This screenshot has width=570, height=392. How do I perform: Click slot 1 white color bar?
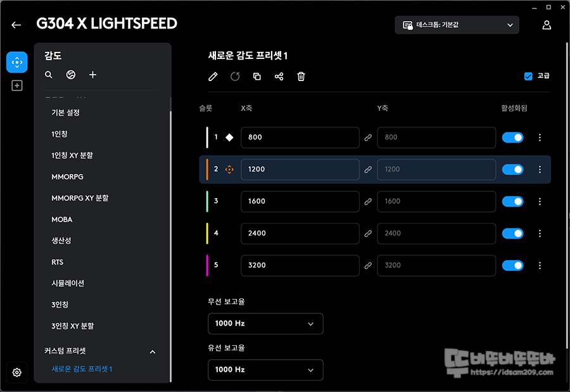pos(207,137)
